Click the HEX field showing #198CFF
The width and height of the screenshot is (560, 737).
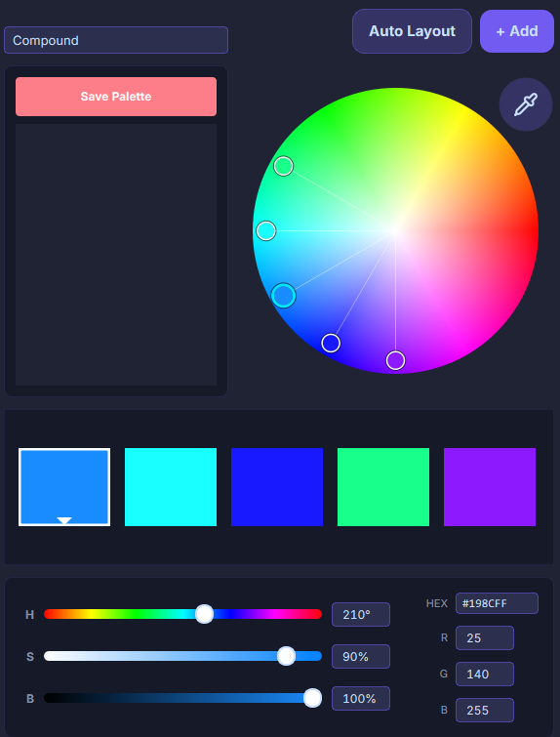click(x=497, y=603)
